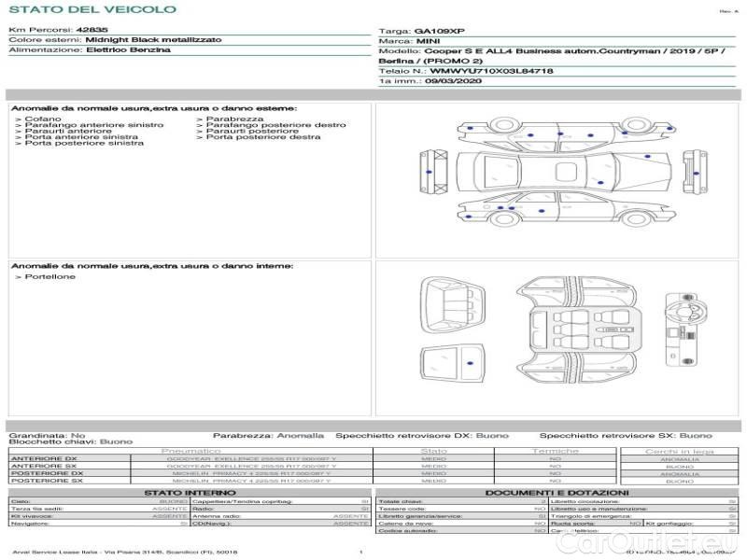Select the 'Parafango posteriore destro' entry
This screenshot has height=560, width=747.
276,125
